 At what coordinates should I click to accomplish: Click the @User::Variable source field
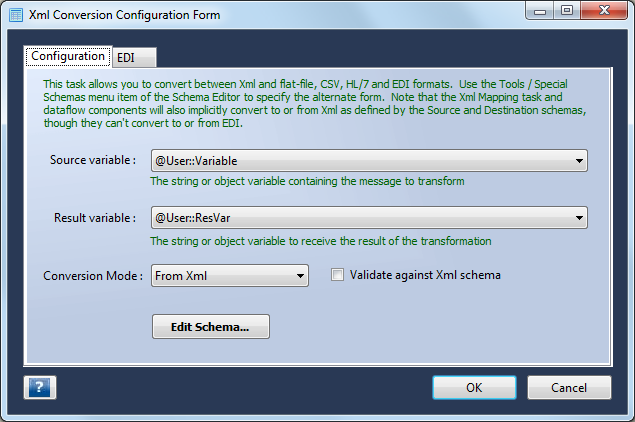(x=369, y=161)
